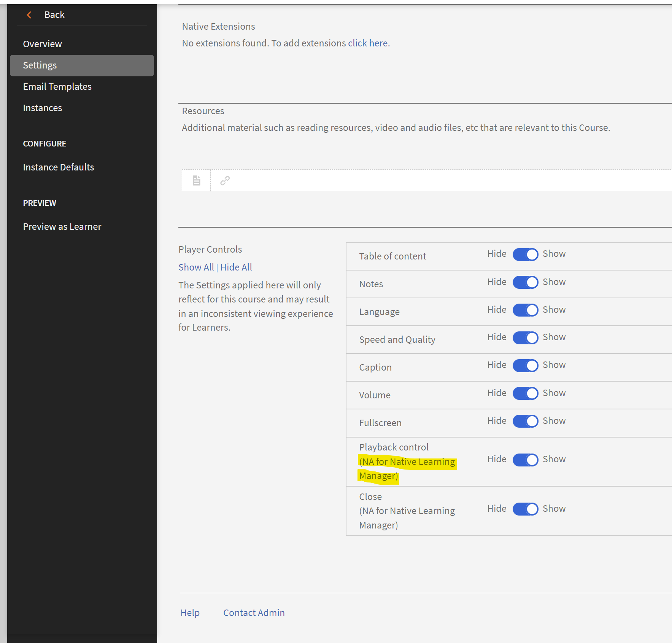Toggle the Playback control switch
This screenshot has height=643, width=672.
coord(525,460)
